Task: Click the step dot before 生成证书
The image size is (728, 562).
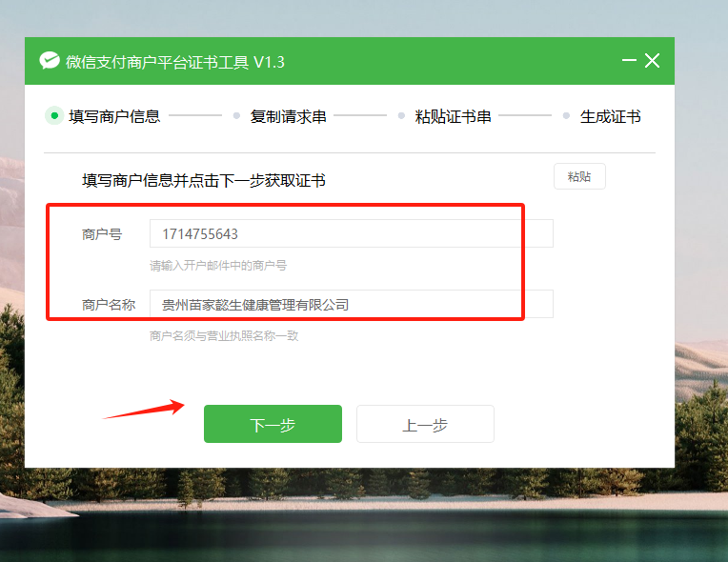Action: point(566,115)
